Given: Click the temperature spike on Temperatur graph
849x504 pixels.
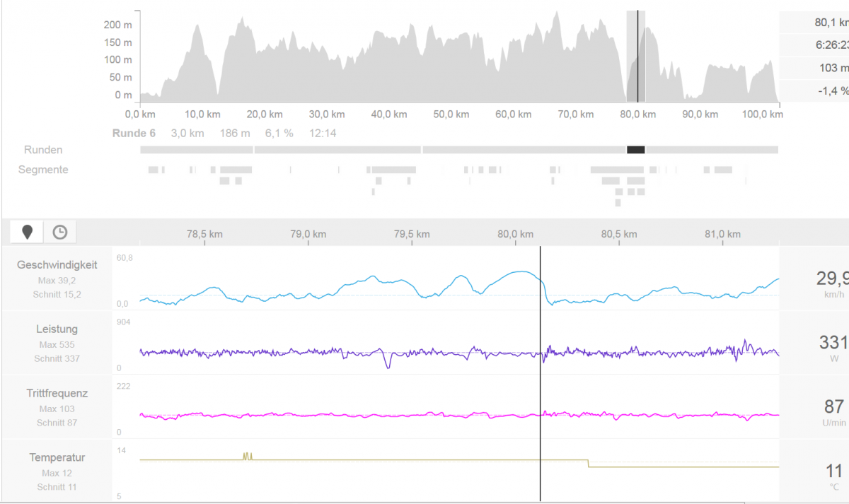Looking at the screenshot, I should pos(247,456).
